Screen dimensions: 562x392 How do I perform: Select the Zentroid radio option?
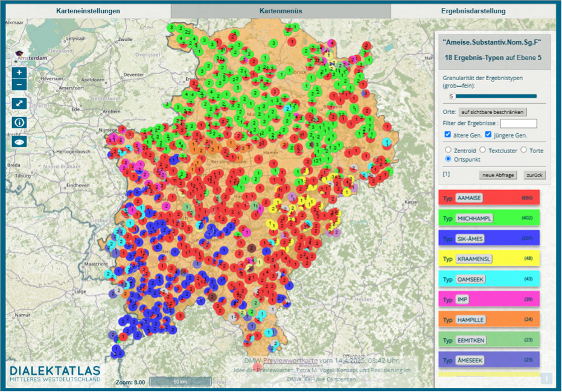447,150
